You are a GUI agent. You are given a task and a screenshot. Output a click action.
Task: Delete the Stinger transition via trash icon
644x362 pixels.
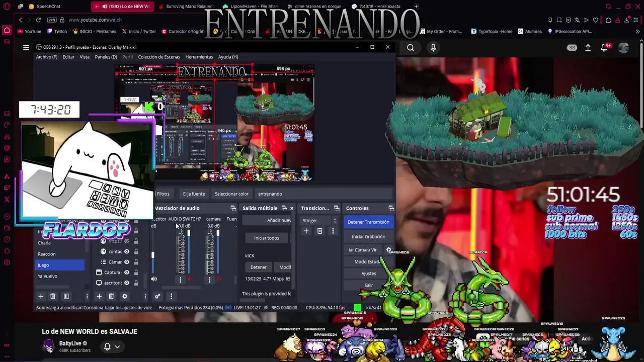[x=319, y=231]
